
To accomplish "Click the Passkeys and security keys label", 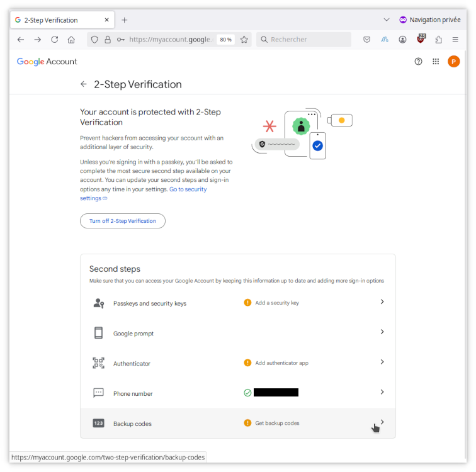I will click(150, 303).
